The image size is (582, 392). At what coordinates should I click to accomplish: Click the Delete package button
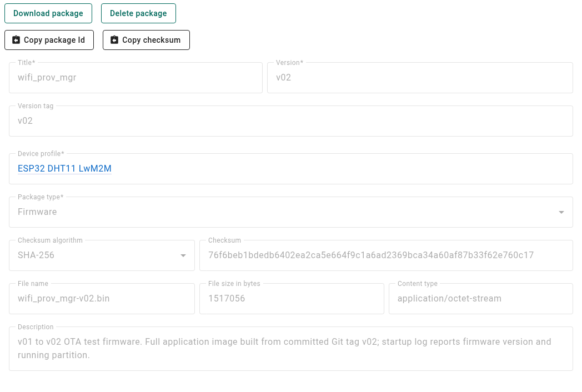pos(138,13)
